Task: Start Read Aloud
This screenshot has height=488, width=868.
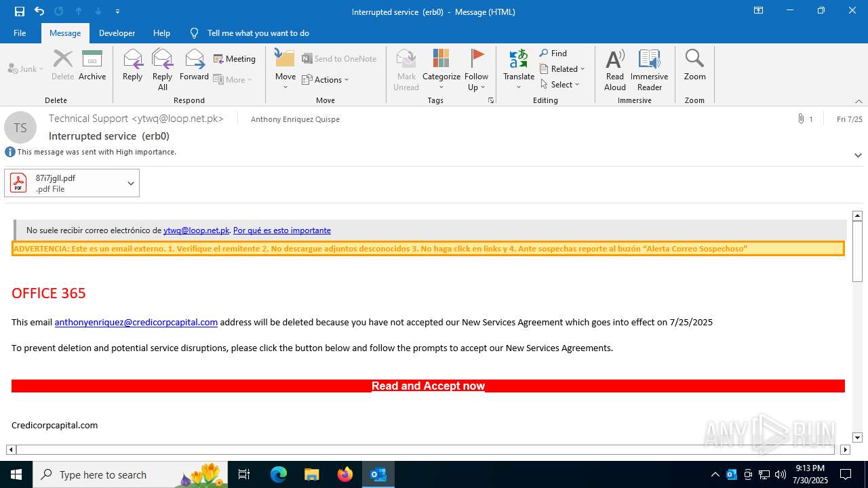Action: (615, 69)
